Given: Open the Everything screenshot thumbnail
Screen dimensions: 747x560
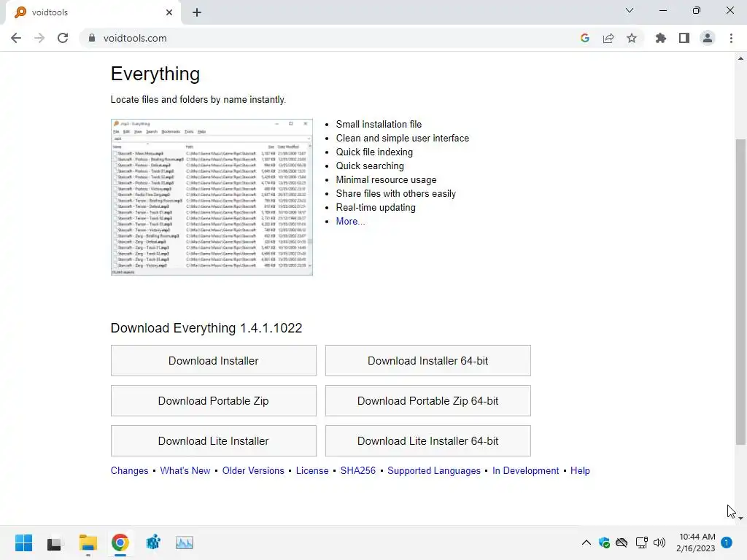Looking at the screenshot, I should [212, 197].
